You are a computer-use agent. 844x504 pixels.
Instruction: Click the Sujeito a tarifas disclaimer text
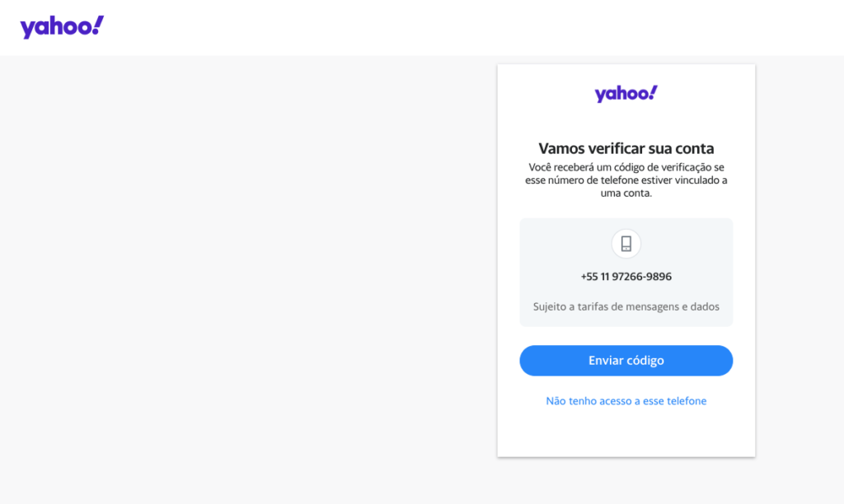(626, 306)
